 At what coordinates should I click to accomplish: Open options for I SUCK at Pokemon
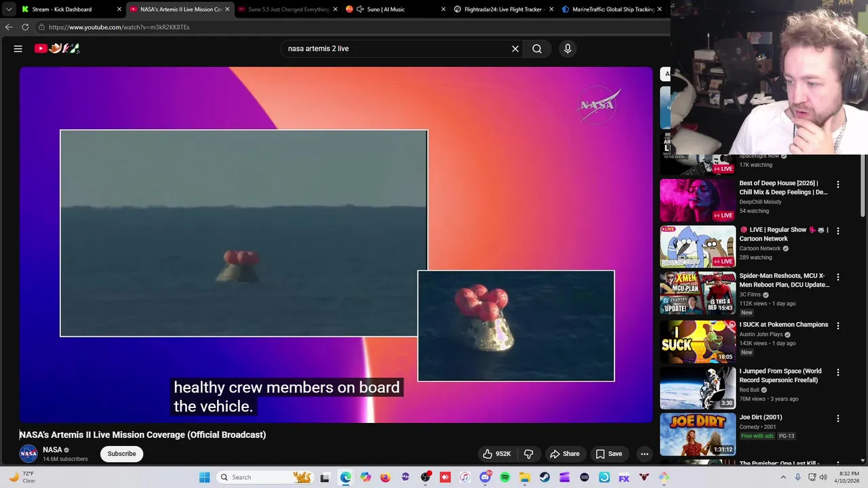(x=838, y=326)
